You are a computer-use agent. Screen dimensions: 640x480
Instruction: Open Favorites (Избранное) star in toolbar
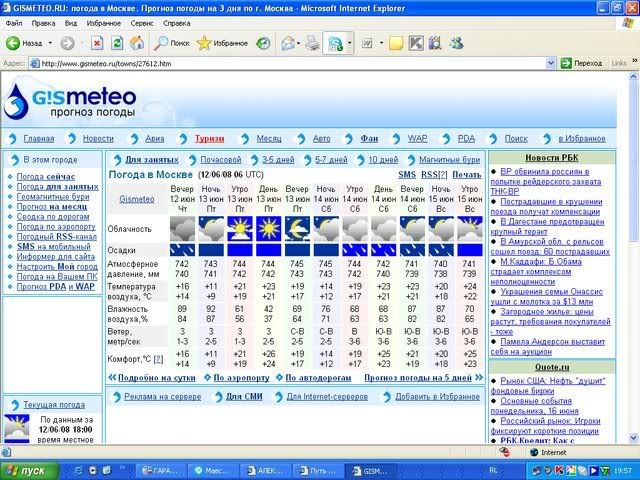click(x=221, y=43)
